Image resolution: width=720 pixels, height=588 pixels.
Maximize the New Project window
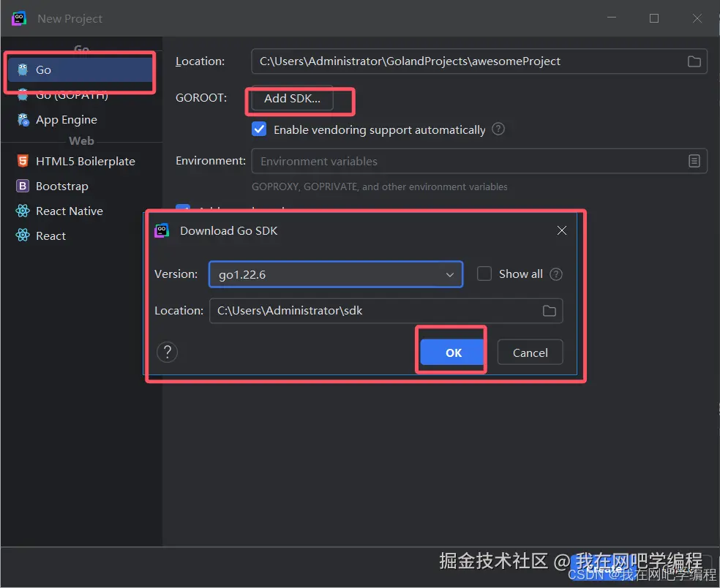tap(654, 18)
